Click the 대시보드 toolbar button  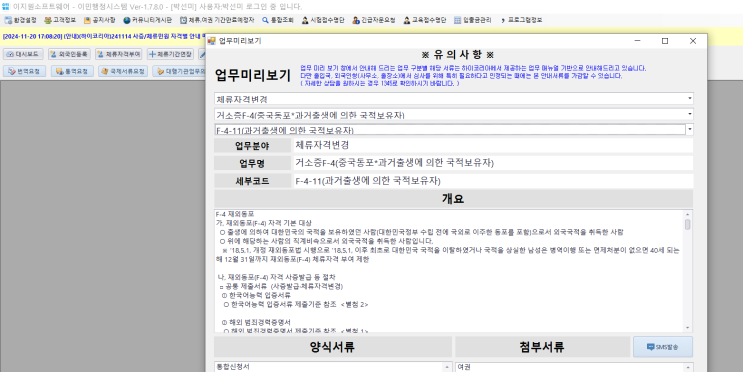click(24, 54)
